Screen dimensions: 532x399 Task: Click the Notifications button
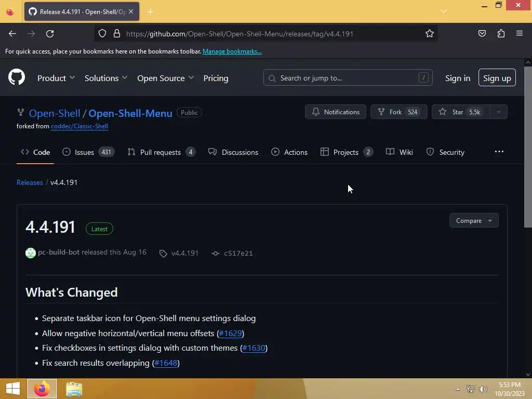tap(335, 112)
